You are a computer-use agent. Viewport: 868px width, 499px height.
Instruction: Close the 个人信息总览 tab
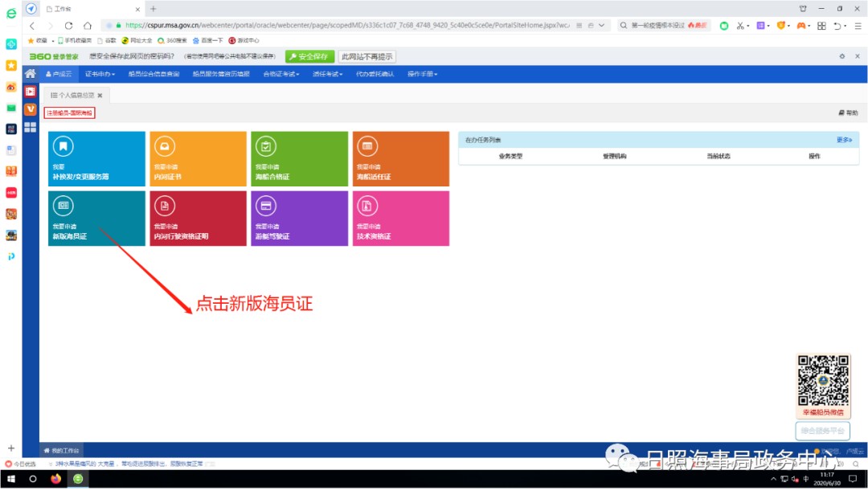(x=100, y=95)
